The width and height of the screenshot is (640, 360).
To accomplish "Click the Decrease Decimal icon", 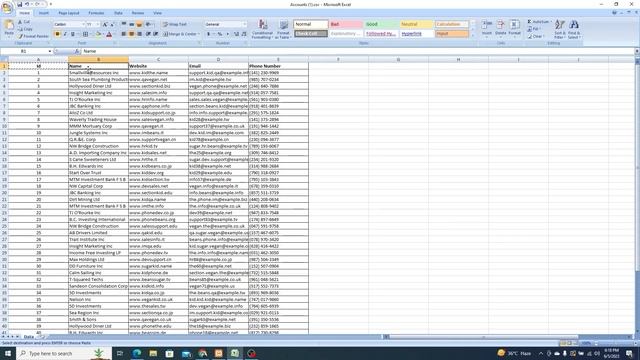I will coord(244,34).
